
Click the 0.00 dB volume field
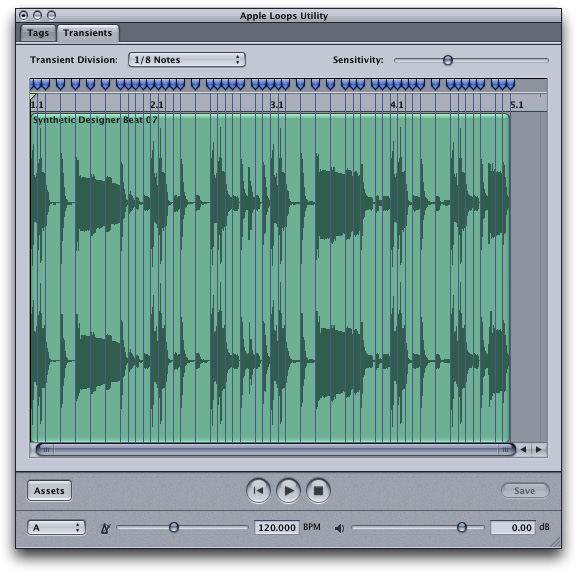(x=513, y=528)
